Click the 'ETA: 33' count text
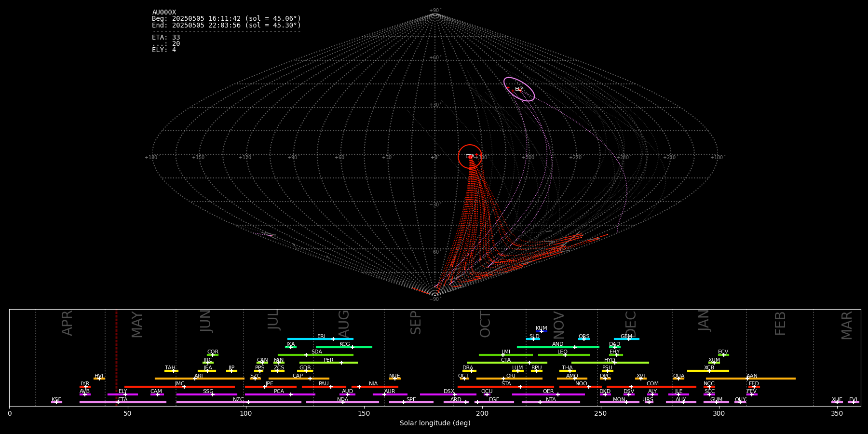The height and width of the screenshot is (434, 868). (x=166, y=38)
